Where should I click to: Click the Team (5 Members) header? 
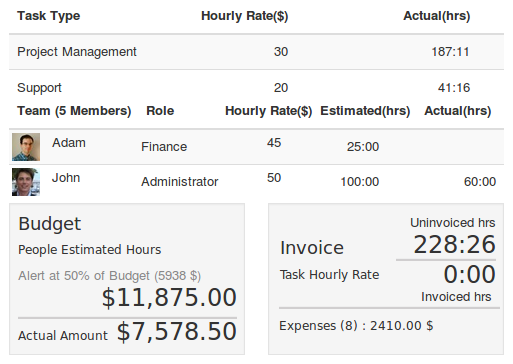[x=74, y=111]
